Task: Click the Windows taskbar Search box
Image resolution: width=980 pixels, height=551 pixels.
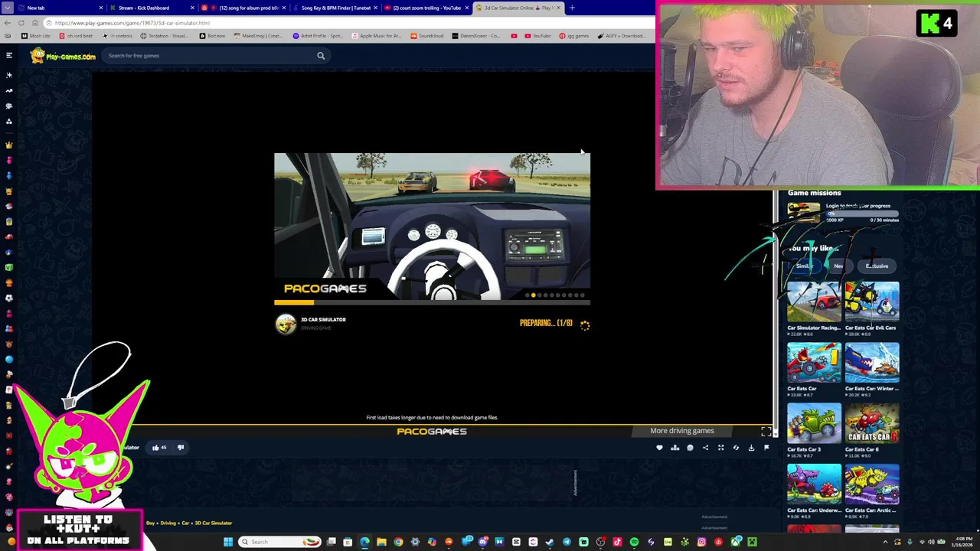Action: (x=279, y=542)
